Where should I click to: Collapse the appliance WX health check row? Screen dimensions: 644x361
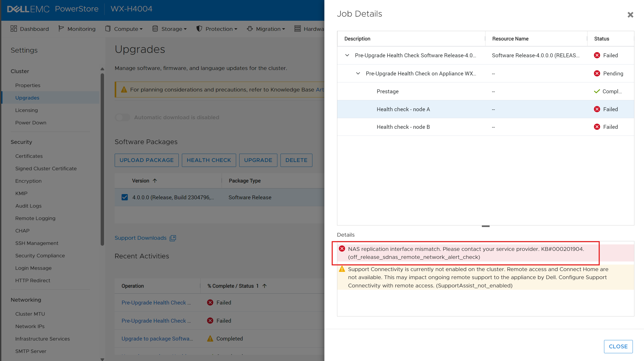click(x=358, y=73)
